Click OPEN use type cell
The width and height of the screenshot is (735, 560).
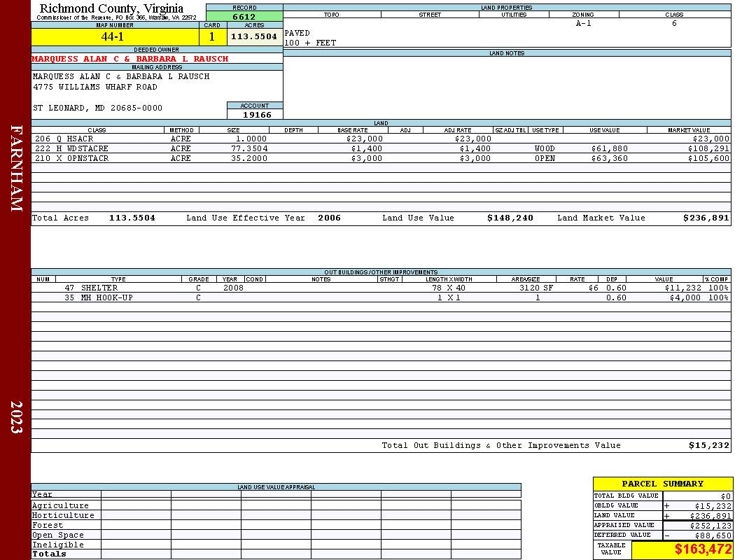coord(545,158)
